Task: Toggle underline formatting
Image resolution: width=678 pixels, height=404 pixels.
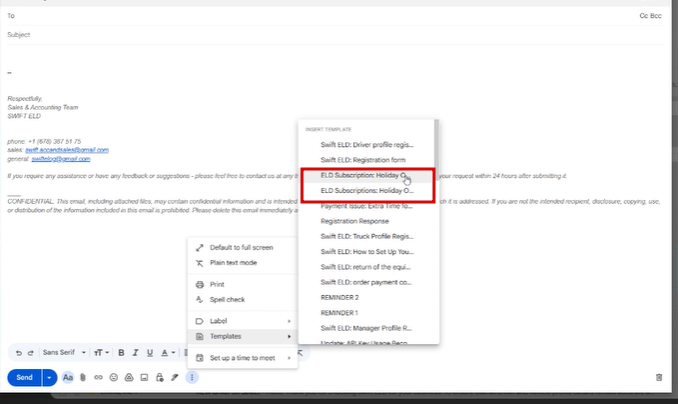Action: click(150, 353)
